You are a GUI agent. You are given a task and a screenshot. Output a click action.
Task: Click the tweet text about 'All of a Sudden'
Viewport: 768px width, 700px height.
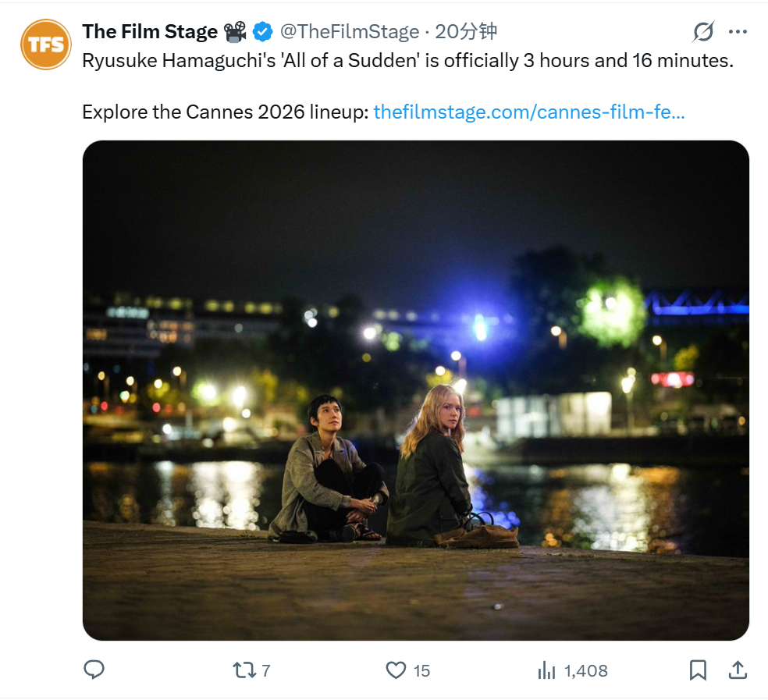(407, 61)
